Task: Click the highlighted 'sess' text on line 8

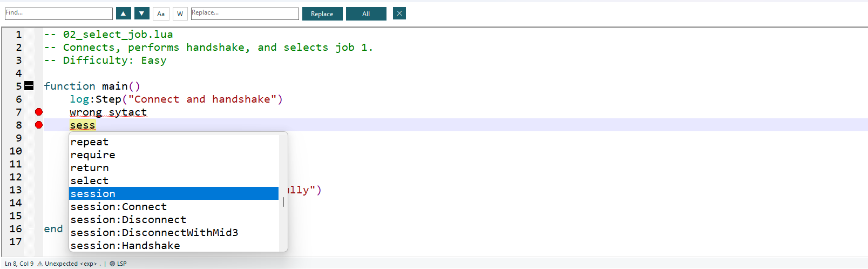Action: coord(83,125)
